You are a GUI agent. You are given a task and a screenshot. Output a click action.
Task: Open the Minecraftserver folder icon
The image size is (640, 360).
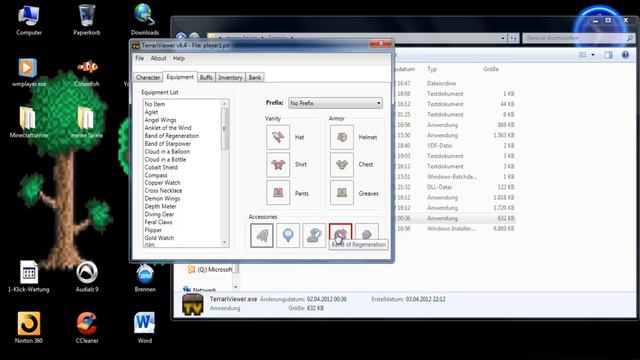click(29, 122)
